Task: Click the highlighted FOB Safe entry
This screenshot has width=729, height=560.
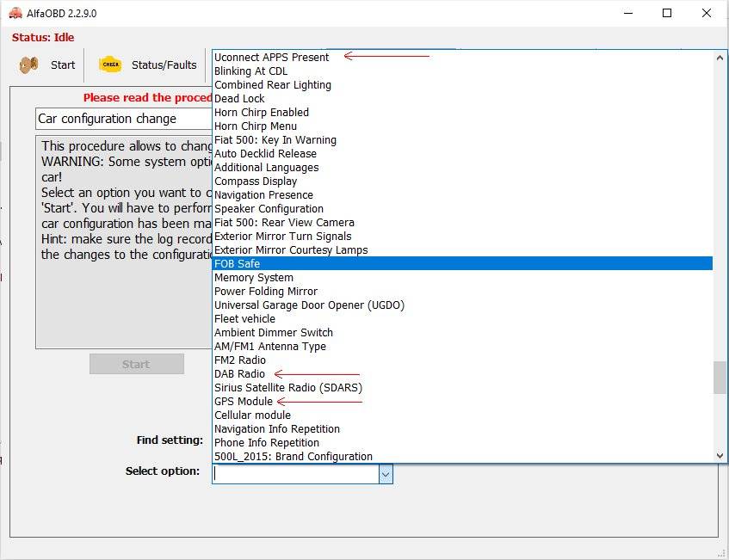Action: coord(462,263)
